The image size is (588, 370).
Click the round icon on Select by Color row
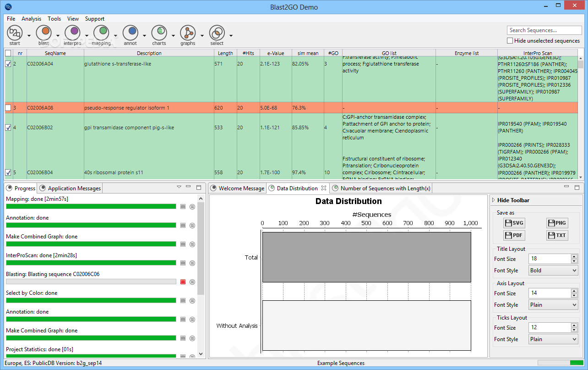192,301
